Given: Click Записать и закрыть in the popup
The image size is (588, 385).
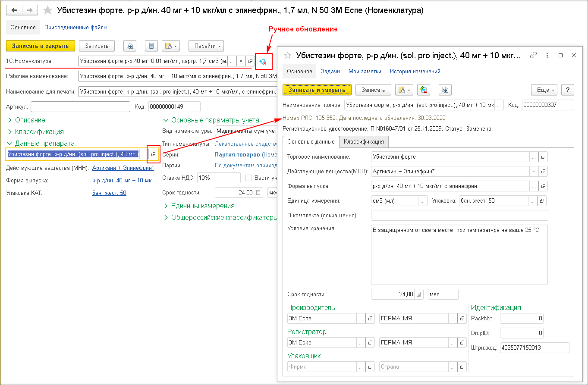Looking at the screenshot, I should tap(317, 90).
